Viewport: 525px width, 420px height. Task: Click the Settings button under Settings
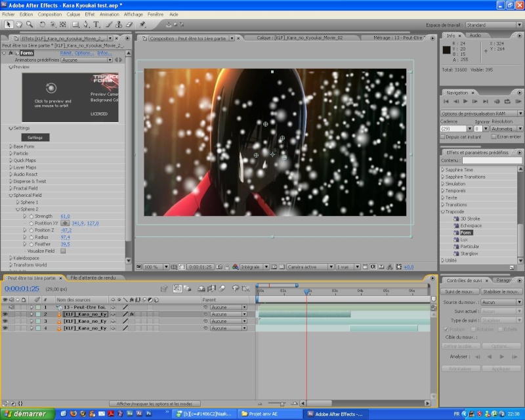[35, 137]
